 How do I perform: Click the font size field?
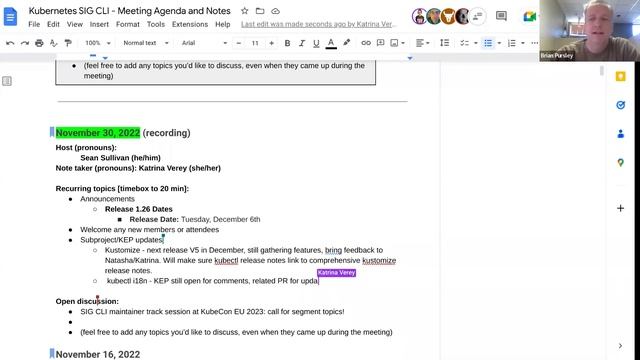255,43
